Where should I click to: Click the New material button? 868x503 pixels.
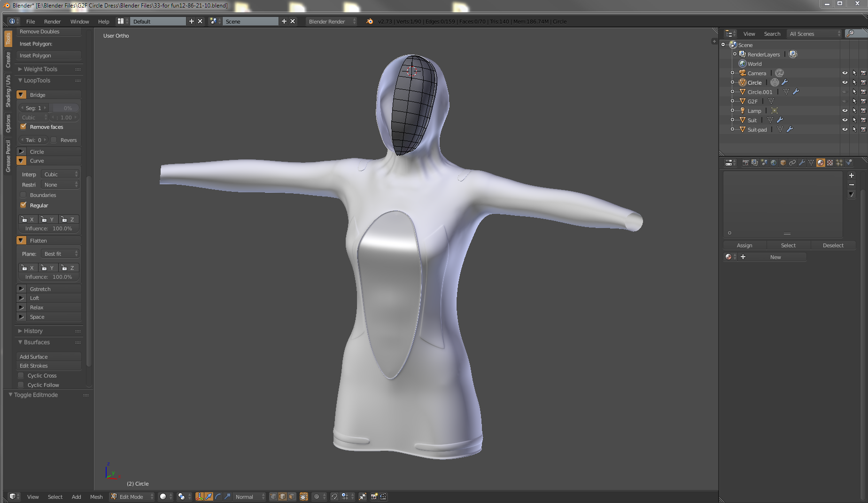point(775,257)
